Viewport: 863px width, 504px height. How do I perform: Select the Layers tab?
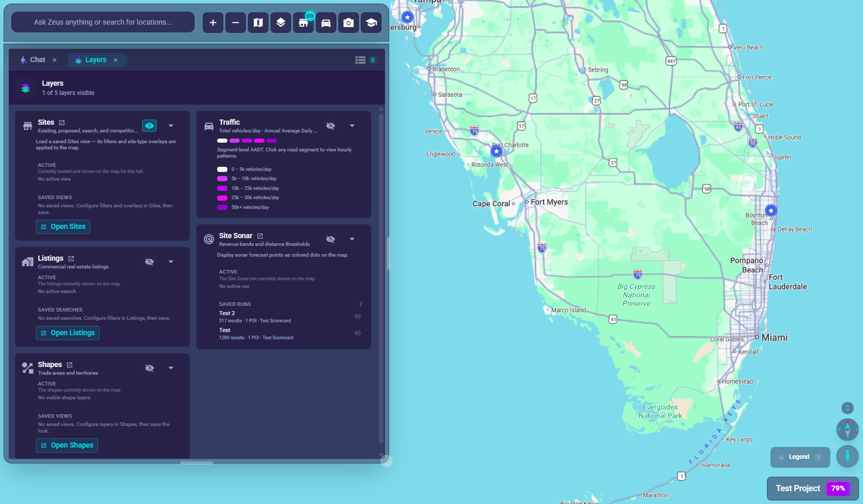tap(91, 60)
